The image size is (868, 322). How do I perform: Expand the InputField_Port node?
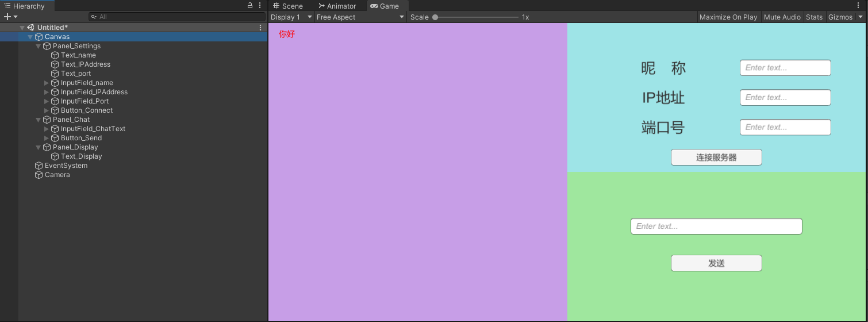point(47,101)
